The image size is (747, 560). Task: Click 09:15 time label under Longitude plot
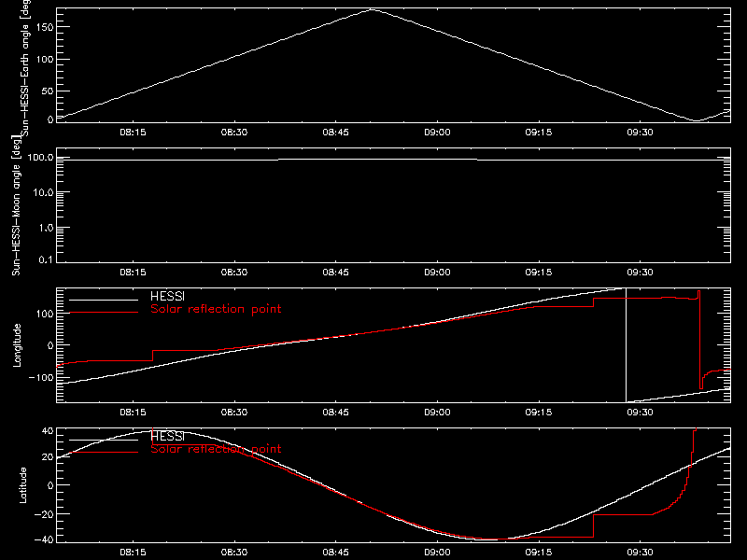539,412
